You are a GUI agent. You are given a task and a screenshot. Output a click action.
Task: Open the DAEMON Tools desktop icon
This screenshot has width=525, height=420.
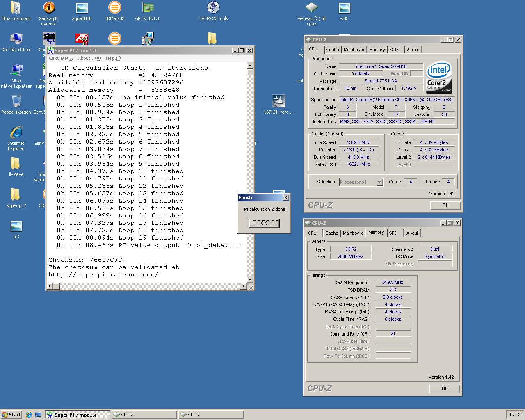coord(213,11)
